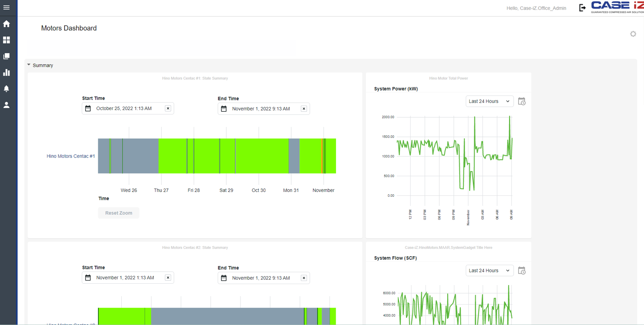Open the hamburger menu in sidebar
Image resolution: width=644 pixels, height=325 pixels.
click(6, 7)
